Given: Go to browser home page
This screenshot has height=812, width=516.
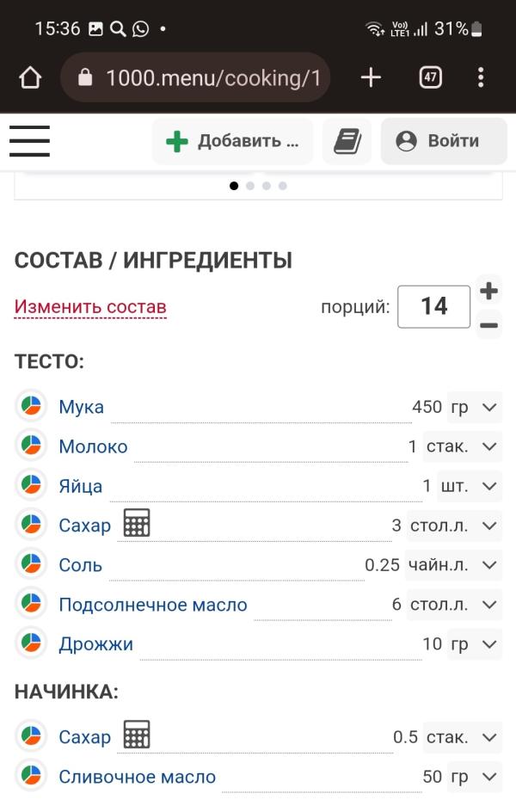Looking at the screenshot, I should 30,78.
